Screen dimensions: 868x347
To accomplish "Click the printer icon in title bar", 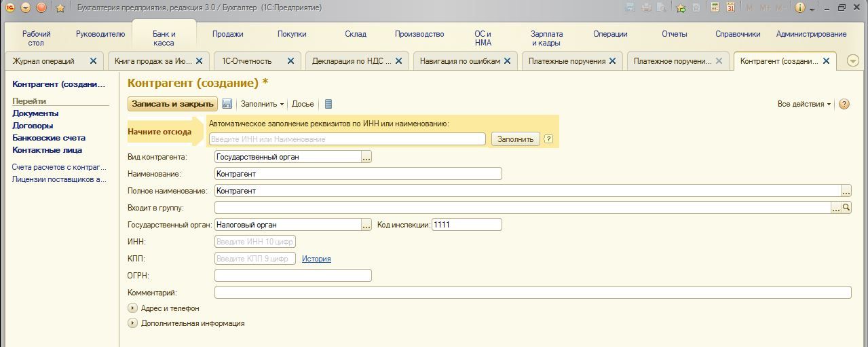I will coord(646,8).
